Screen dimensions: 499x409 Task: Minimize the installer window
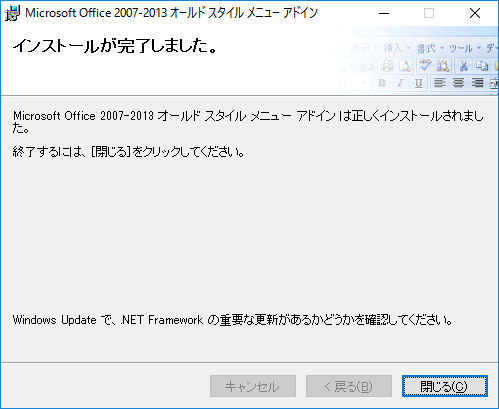coord(384,13)
